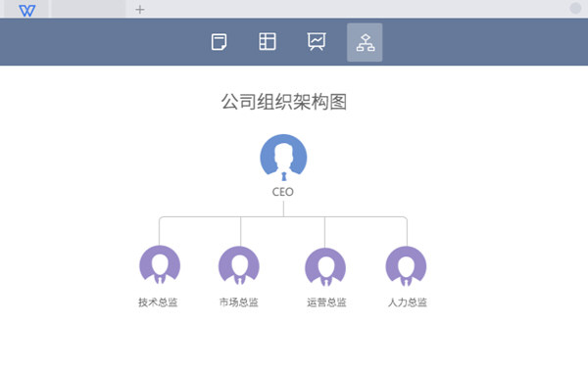Open the blank tab beside WPS logo
Viewport: 588px width, 371px height.
[x=88, y=9]
